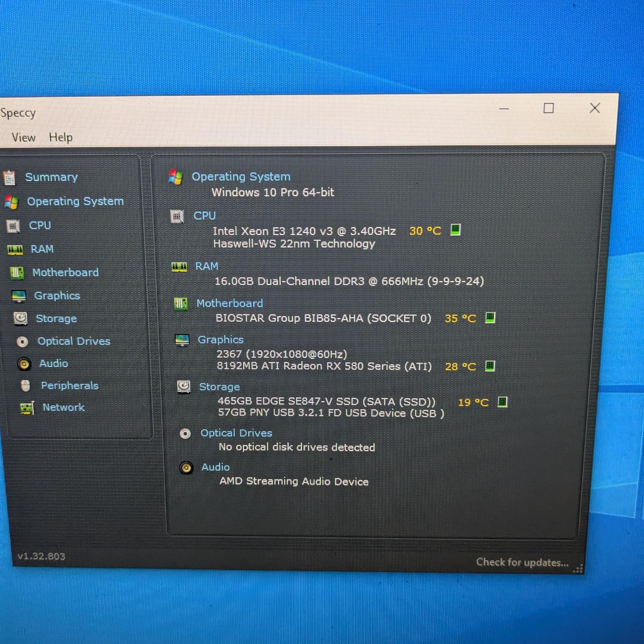
Task: Click the 30 °C CPU temperature reading
Action: [425, 231]
